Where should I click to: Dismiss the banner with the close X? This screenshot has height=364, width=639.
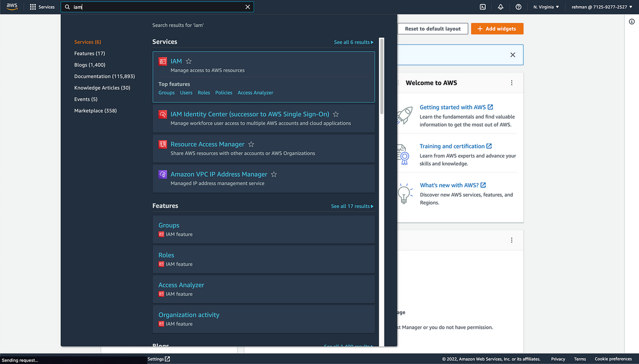513,55
